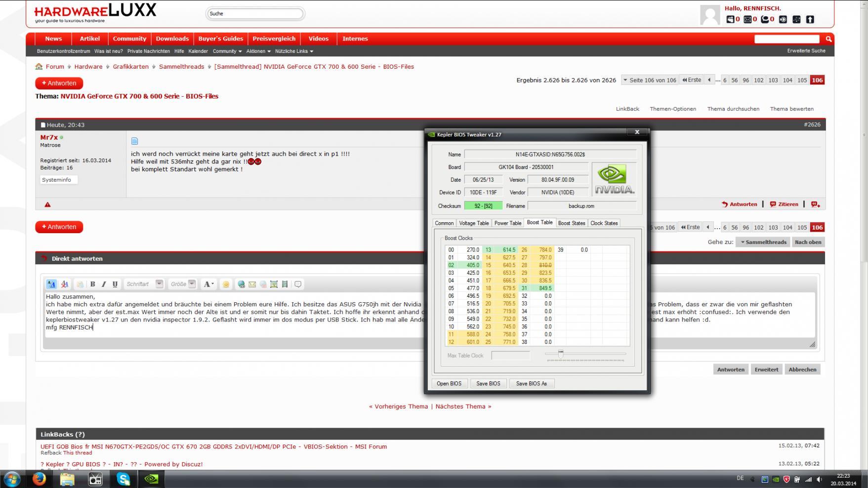Screen dimensions: 868x488
Task: Insert image icon in editor toolbar
Action: coord(274,284)
